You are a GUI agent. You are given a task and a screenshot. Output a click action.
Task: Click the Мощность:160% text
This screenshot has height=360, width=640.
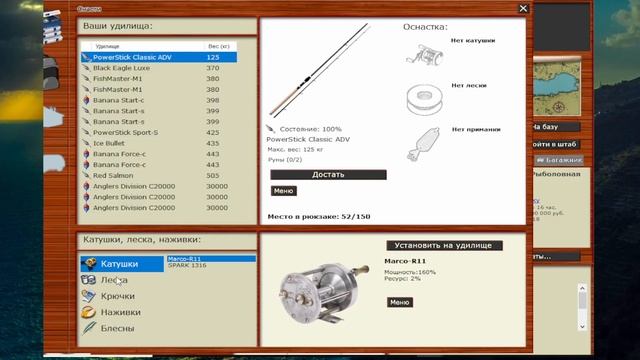point(410,272)
